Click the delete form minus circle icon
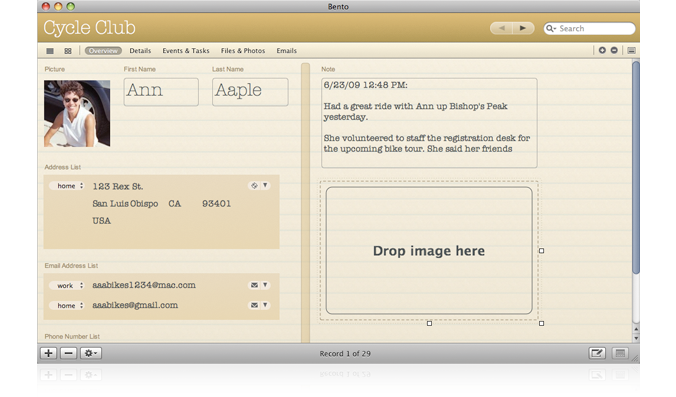 pyautogui.click(x=614, y=50)
